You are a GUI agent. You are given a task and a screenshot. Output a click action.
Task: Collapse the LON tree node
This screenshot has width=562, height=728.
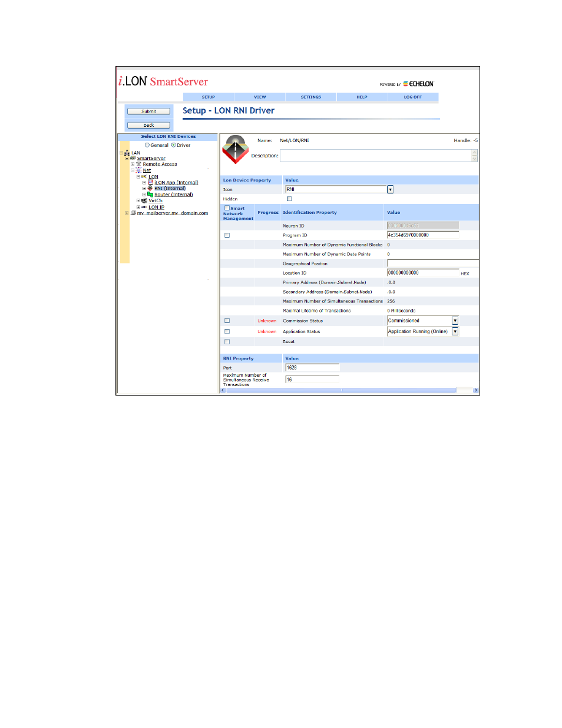tap(138, 177)
